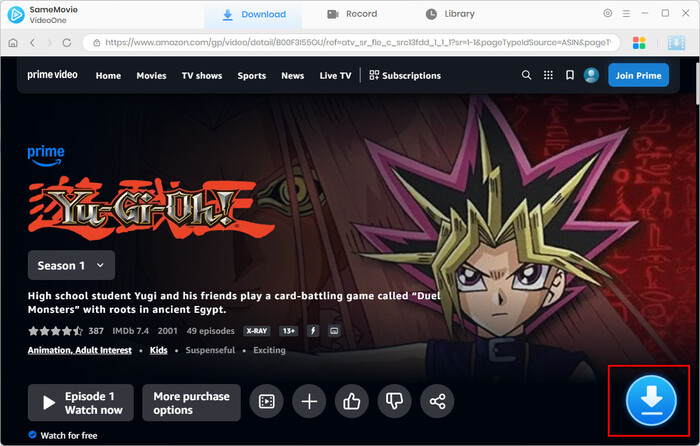The height and width of the screenshot is (446, 700).
Task: Click the 49 episodes text
Action: 210,331
